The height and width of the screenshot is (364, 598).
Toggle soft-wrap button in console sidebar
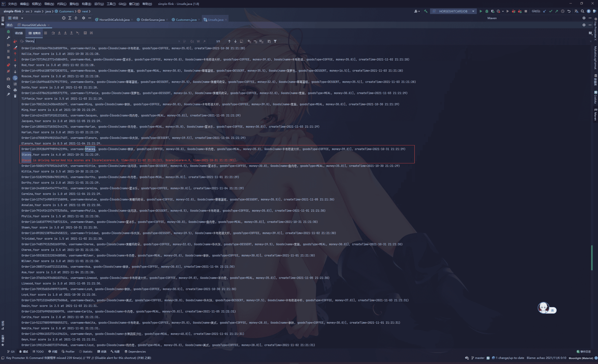(15, 78)
